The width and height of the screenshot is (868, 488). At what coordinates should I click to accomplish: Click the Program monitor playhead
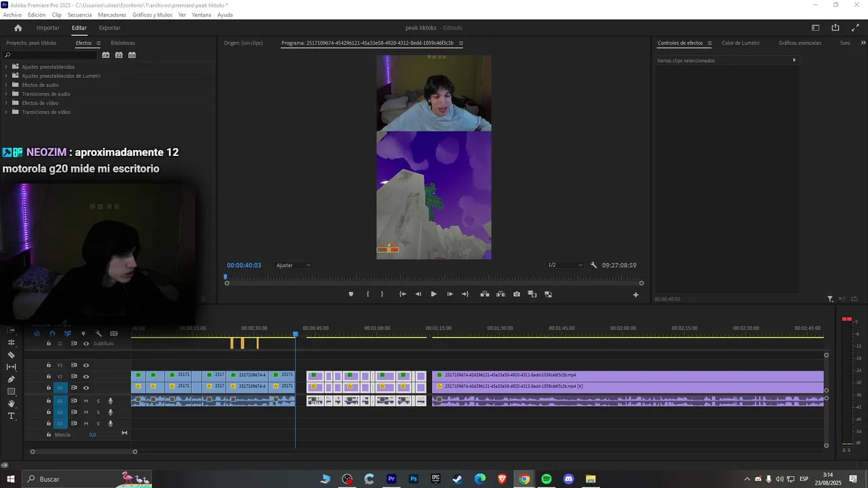tap(226, 277)
